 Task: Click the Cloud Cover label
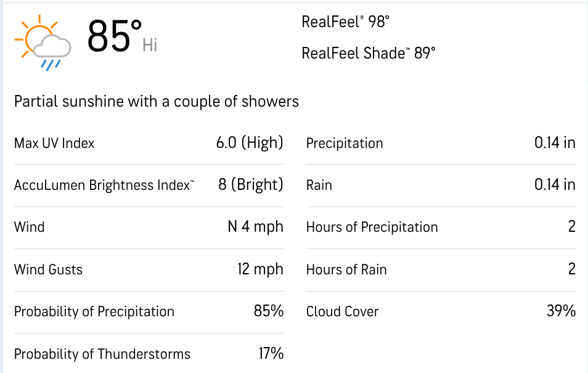pyautogui.click(x=342, y=311)
